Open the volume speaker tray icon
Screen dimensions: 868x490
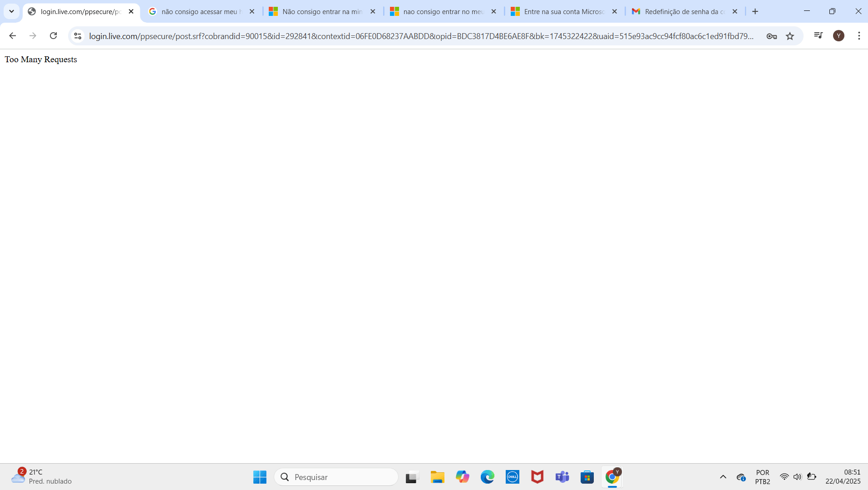pos(797,477)
